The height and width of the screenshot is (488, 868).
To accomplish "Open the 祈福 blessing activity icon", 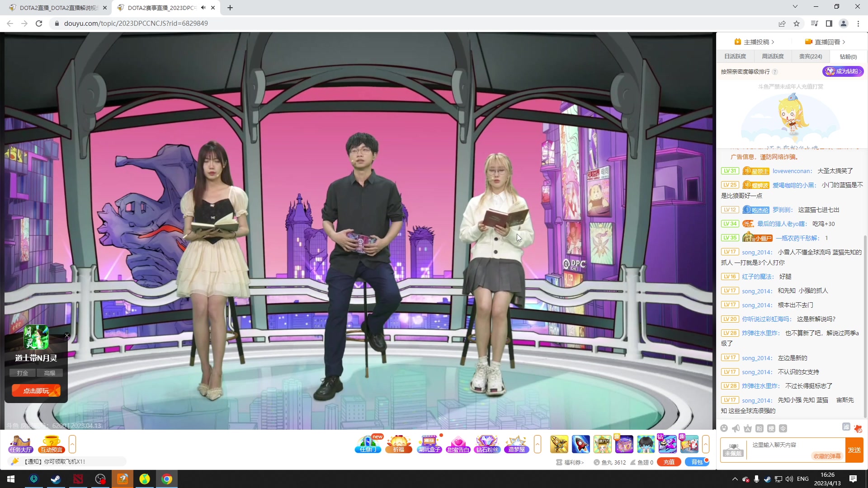I will click(x=398, y=444).
